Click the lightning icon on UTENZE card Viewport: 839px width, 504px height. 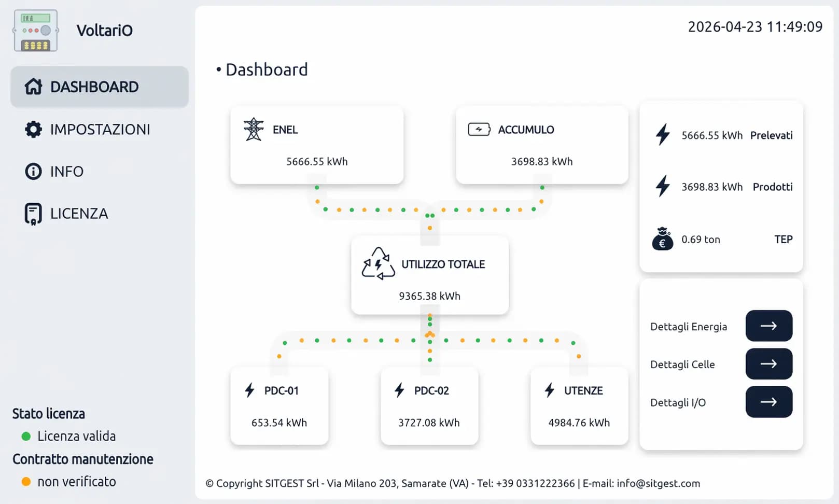(x=549, y=390)
